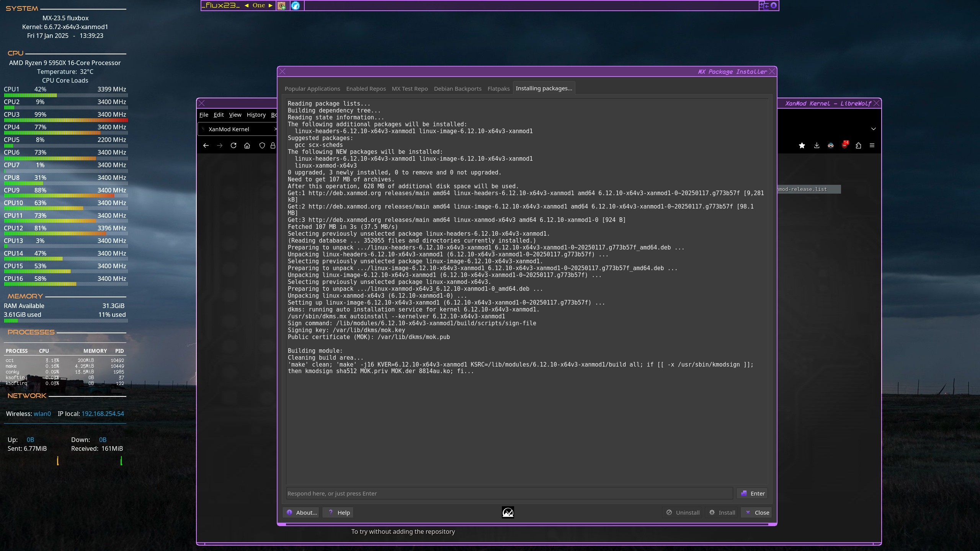
Task: Select LibreWolf taskbar icon
Action: (296, 5)
